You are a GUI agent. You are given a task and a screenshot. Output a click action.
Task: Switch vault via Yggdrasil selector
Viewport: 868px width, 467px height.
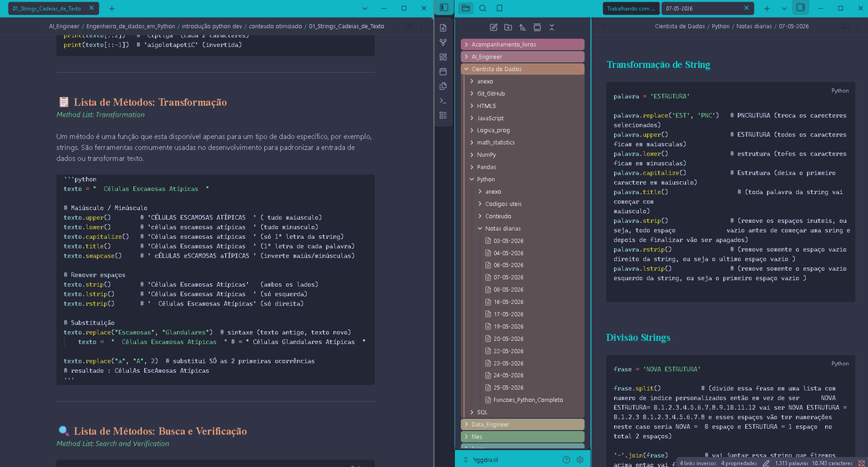point(481,459)
